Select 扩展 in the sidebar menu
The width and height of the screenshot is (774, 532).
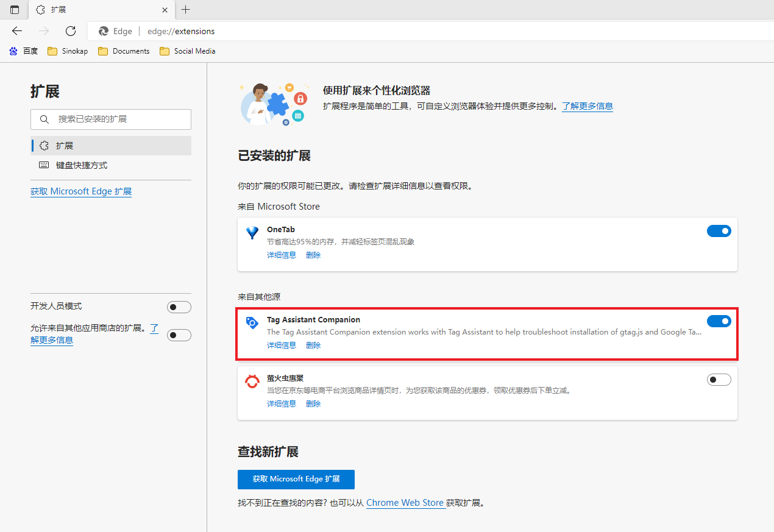pos(64,146)
